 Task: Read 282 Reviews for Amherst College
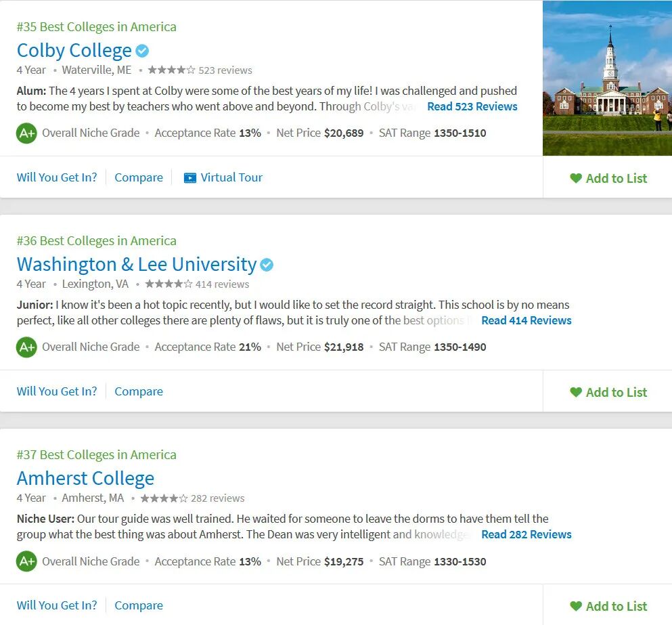coord(526,534)
